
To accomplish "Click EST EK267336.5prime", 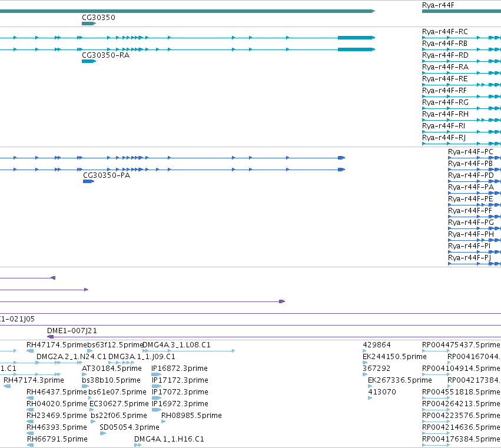I will click(x=400, y=380).
